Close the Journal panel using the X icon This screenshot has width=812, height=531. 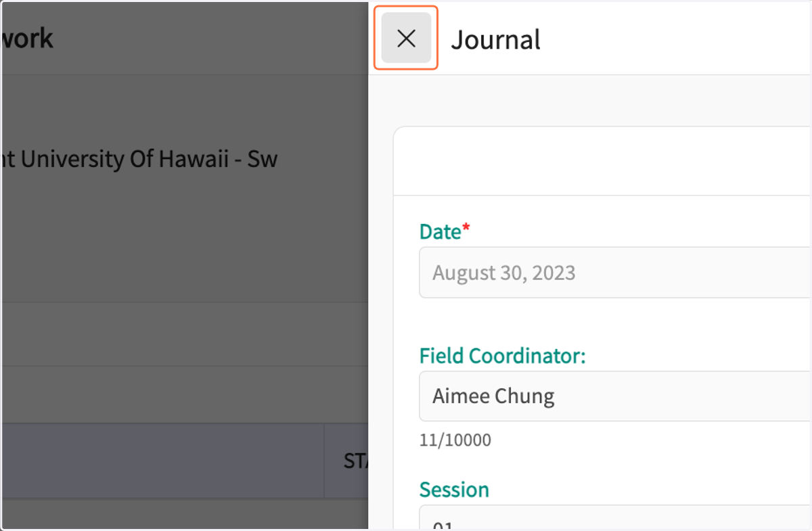tap(406, 39)
